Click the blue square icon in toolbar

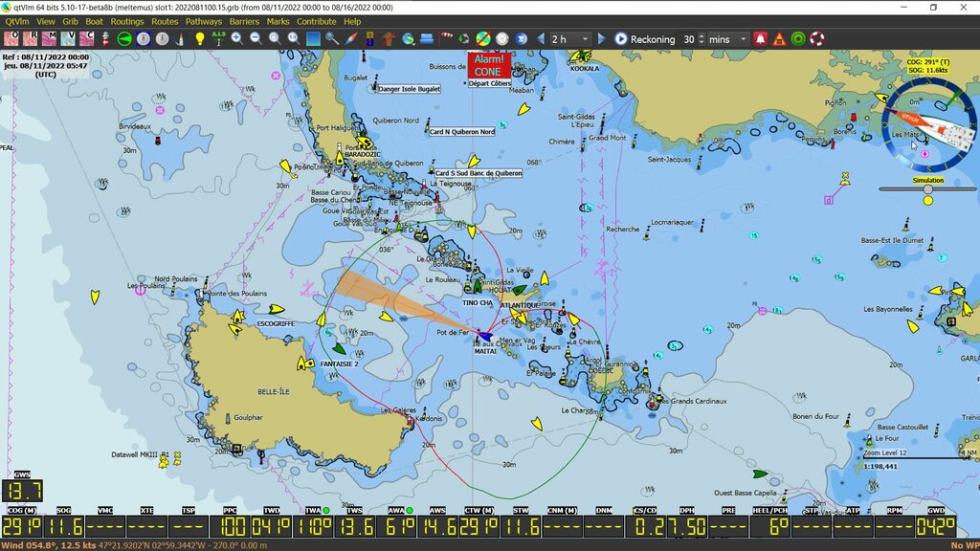click(x=313, y=38)
